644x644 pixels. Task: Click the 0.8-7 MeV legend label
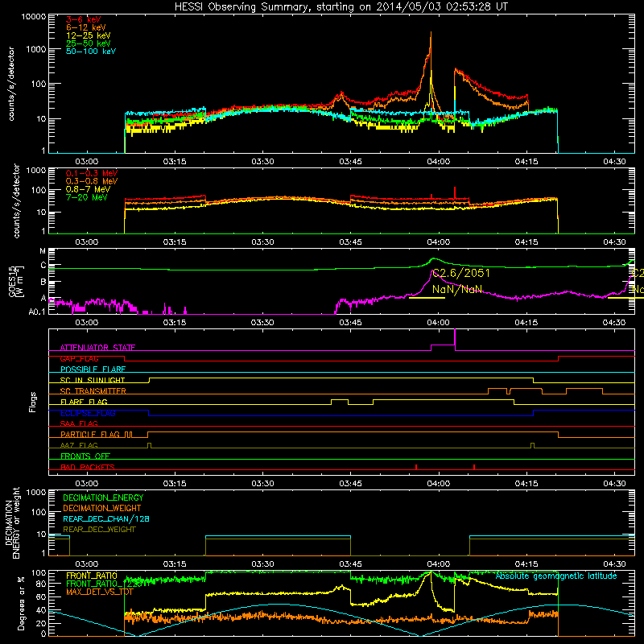coord(88,189)
